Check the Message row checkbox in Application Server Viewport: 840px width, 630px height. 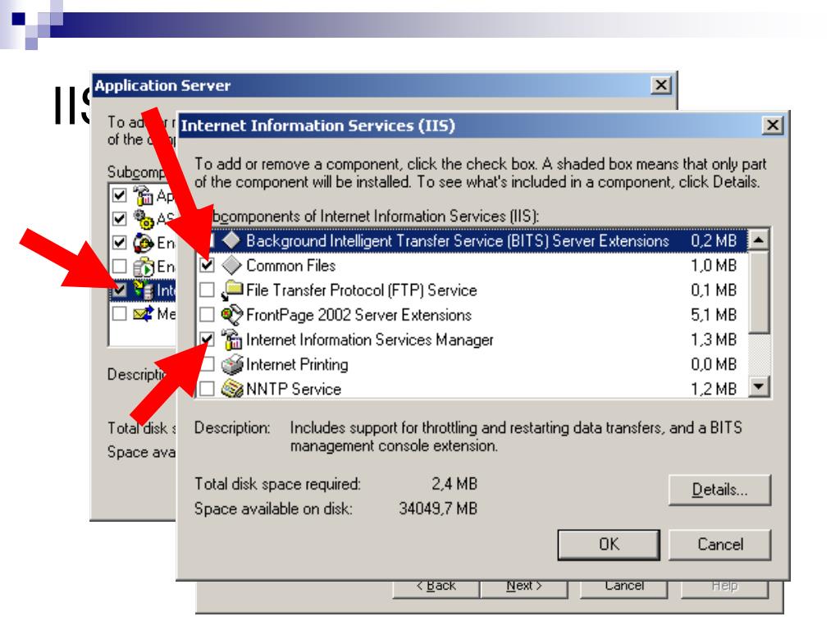[x=120, y=313]
